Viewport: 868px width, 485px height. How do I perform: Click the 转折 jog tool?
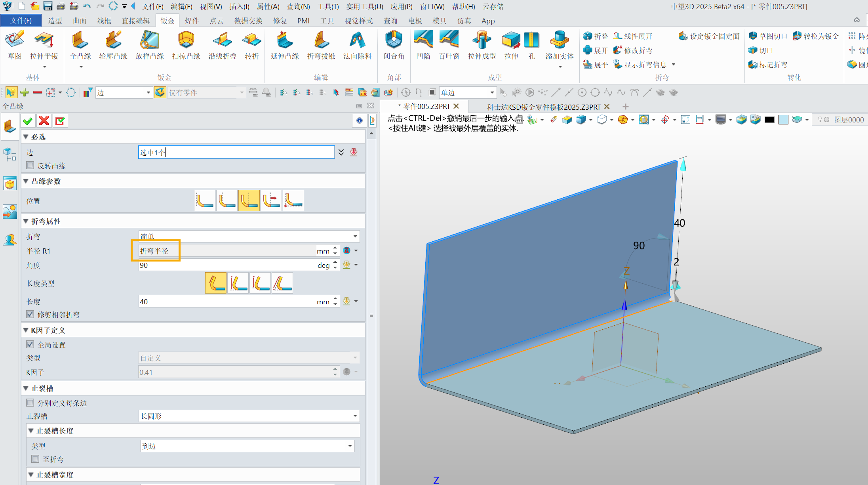tap(252, 46)
